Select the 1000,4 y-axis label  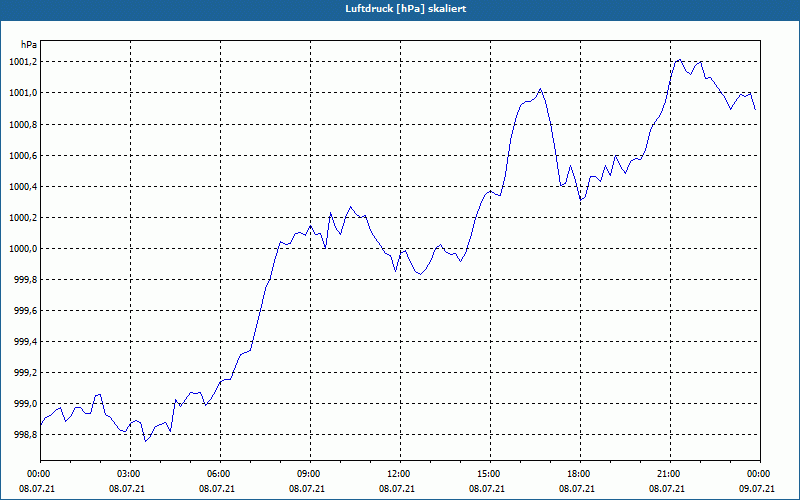23,187
